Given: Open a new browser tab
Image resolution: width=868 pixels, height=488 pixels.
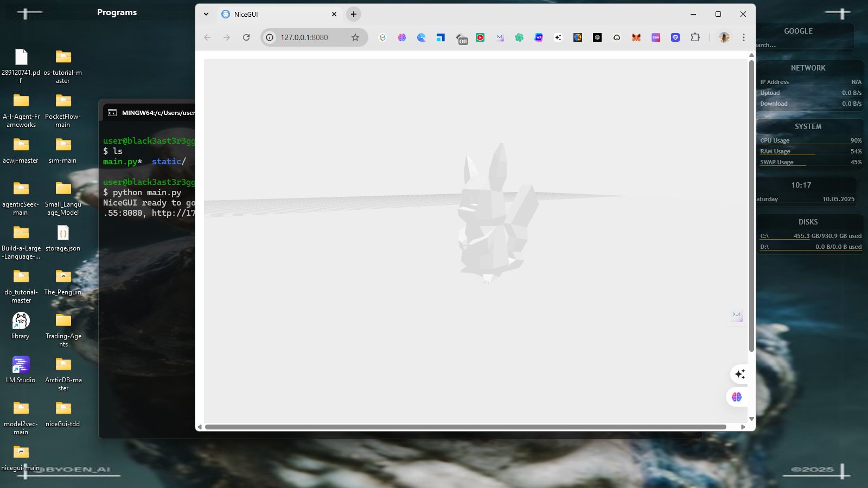Looking at the screenshot, I should point(354,14).
